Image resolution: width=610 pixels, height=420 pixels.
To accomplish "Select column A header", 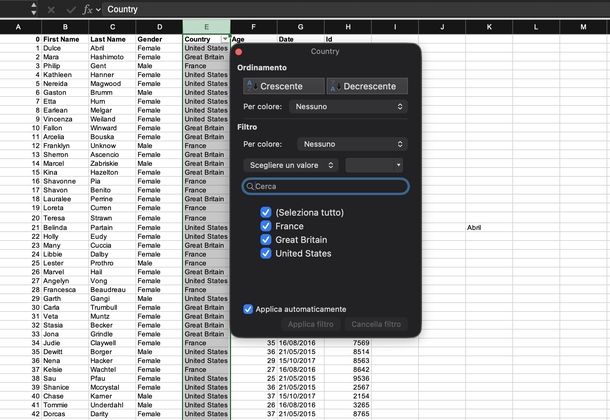I will tap(18, 27).
